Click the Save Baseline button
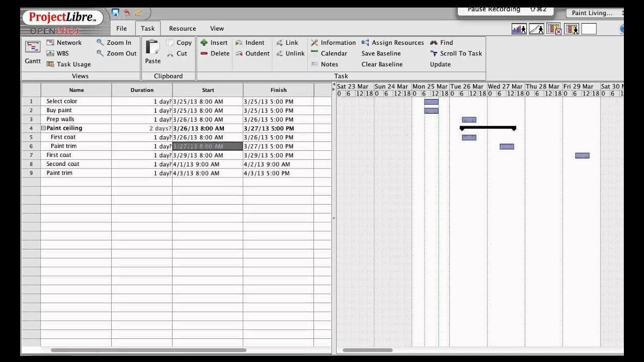Image resolution: width=644 pixels, height=362 pixels. point(381,53)
